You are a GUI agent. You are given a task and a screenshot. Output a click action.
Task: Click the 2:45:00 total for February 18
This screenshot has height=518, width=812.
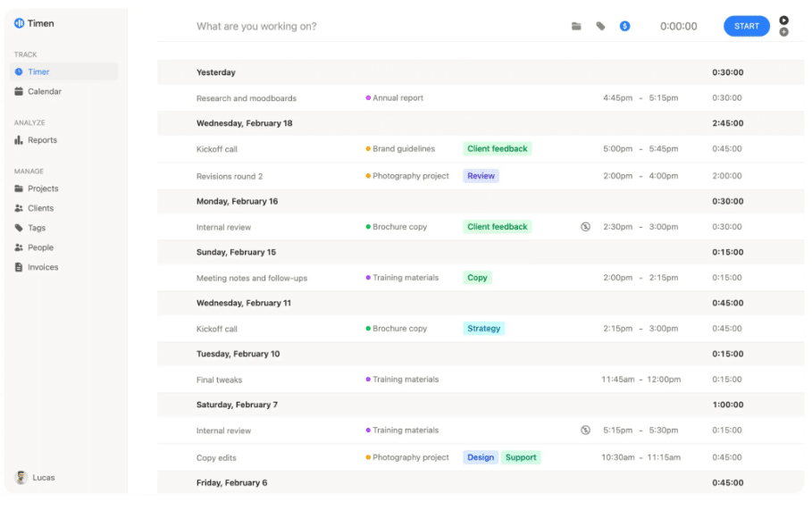(728, 123)
